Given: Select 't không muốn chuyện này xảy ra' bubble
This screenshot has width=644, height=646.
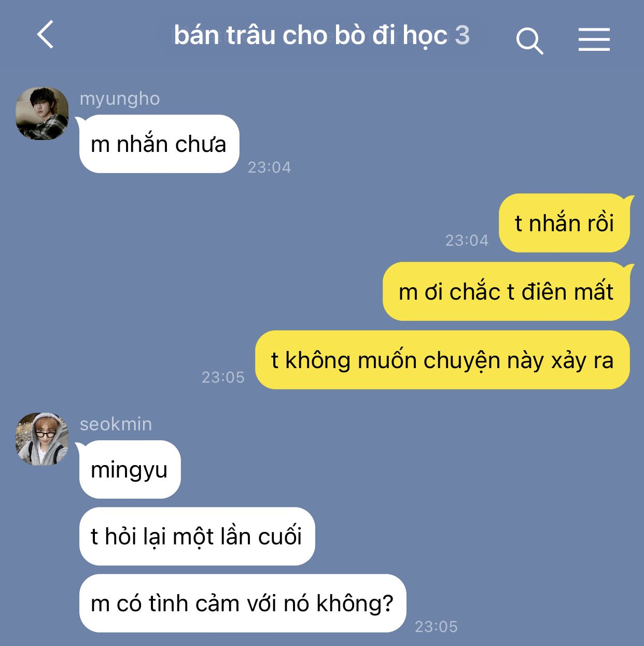Looking at the screenshot, I should click(443, 360).
